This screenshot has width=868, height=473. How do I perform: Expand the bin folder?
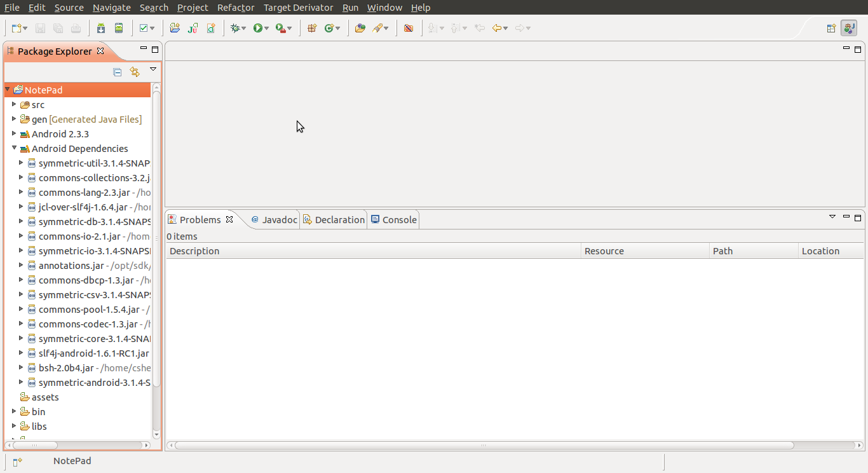click(14, 411)
